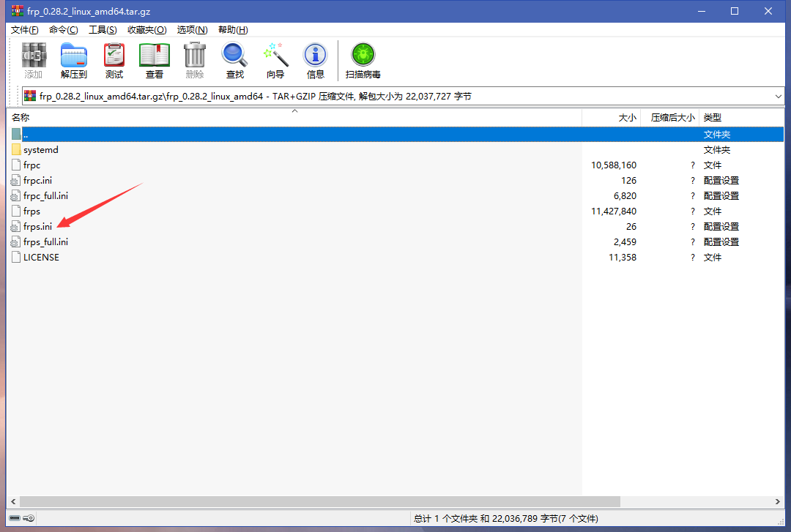Viewport: 791px width, 532px height.
Task: Click the LICENSE file icon
Action: (x=16, y=257)
